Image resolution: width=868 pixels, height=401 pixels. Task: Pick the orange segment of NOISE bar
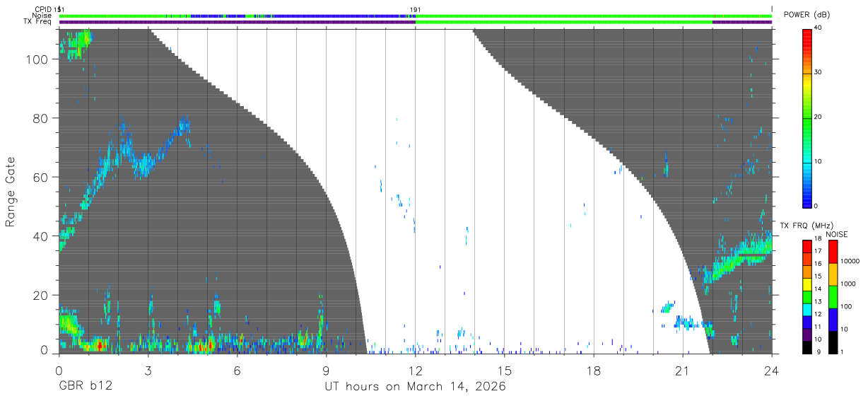(833, 274)
